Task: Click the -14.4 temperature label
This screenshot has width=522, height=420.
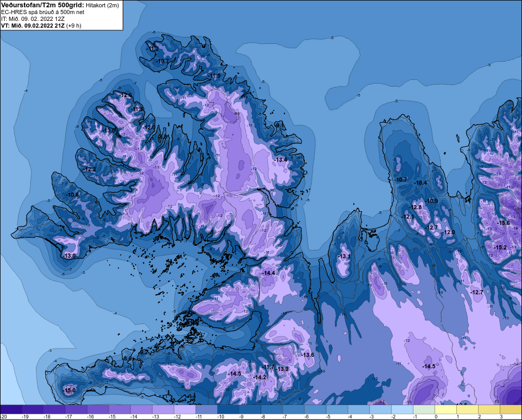Action: coord(269,273)
